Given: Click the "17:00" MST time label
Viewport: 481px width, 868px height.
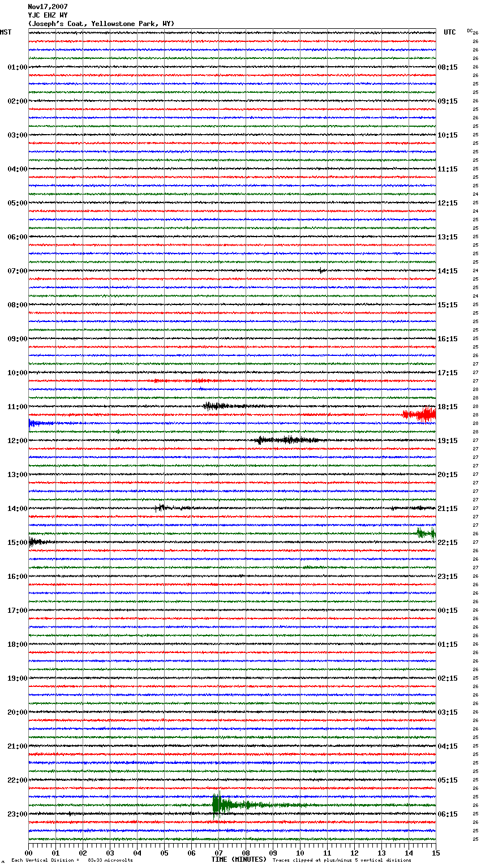Looking at the screenshot, I should pos(17,611).
